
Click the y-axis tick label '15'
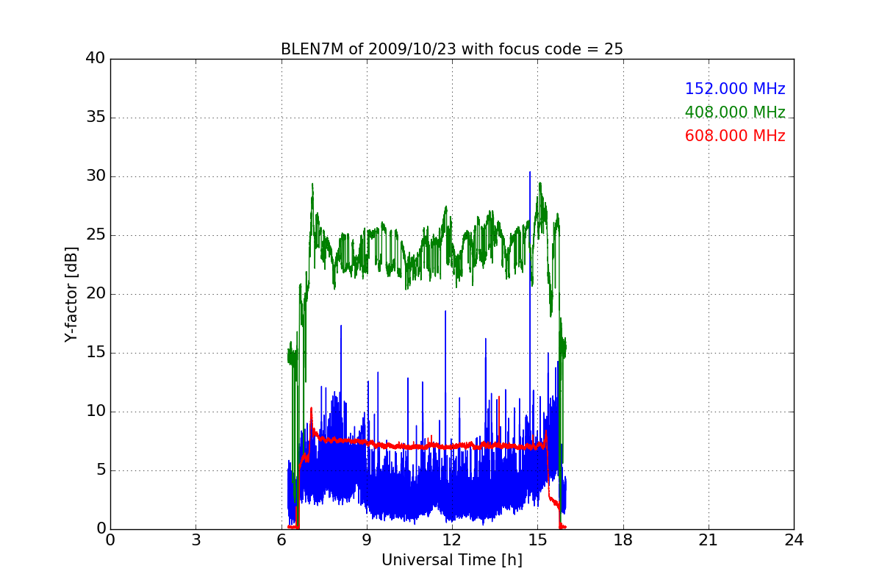(96, 353)
